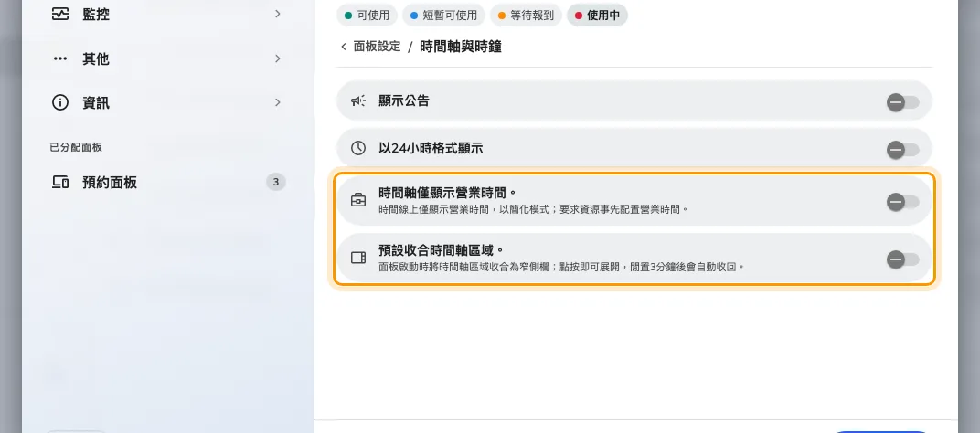Expand the 監控 sidebar section chevron

coord(278,14)
